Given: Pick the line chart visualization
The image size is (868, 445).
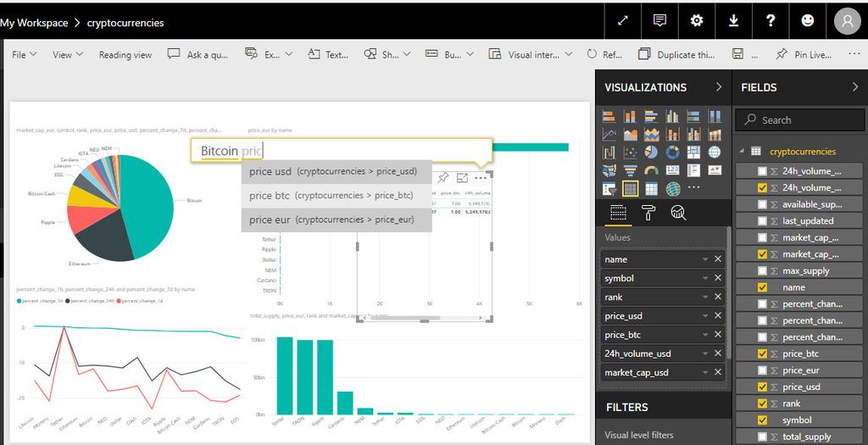Looking at the screenshot, I should pos(609,135).
